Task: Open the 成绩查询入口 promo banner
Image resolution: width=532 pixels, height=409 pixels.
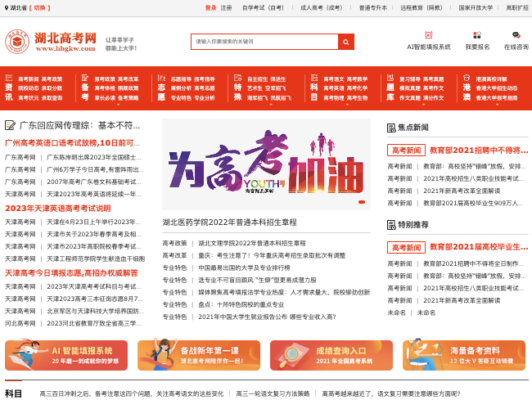Action: tap(331, 355)
